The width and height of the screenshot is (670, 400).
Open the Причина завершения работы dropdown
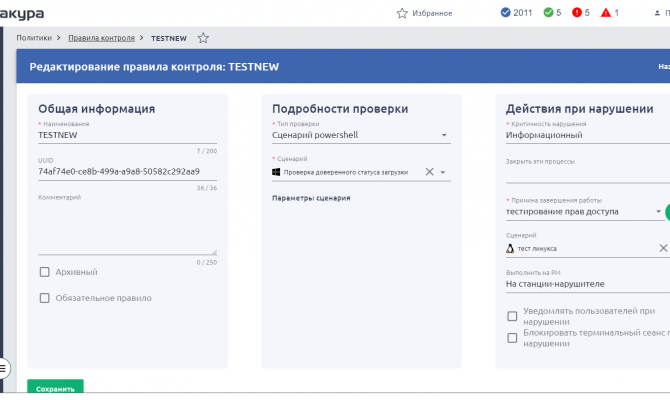(x=656, y=211)
